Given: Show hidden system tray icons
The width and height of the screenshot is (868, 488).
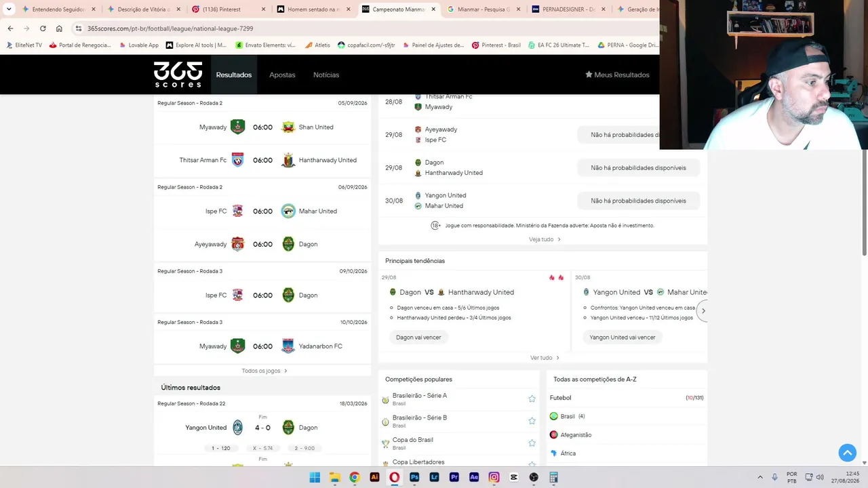Looking at the screenshot, I should point(759,477).
